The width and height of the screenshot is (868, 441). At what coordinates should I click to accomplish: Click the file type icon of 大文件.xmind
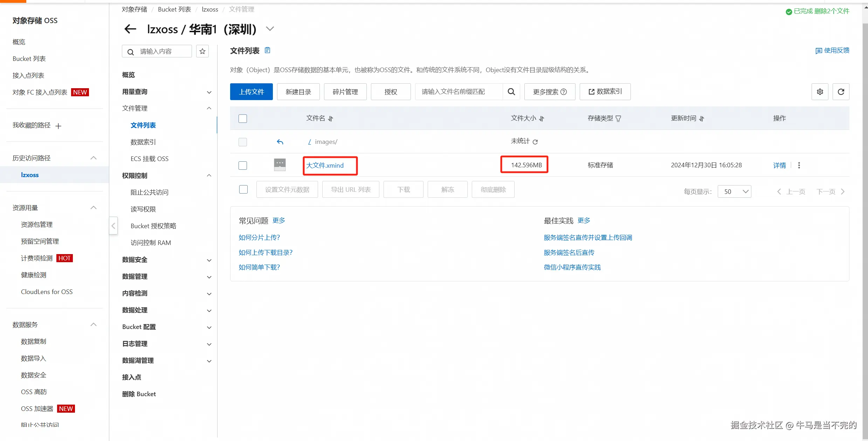(280, 164)
